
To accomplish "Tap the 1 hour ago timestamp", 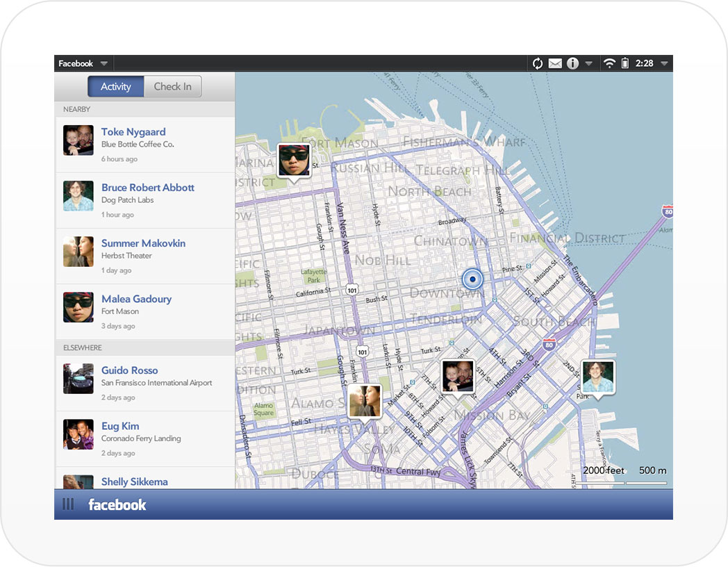I will point(117,215).
